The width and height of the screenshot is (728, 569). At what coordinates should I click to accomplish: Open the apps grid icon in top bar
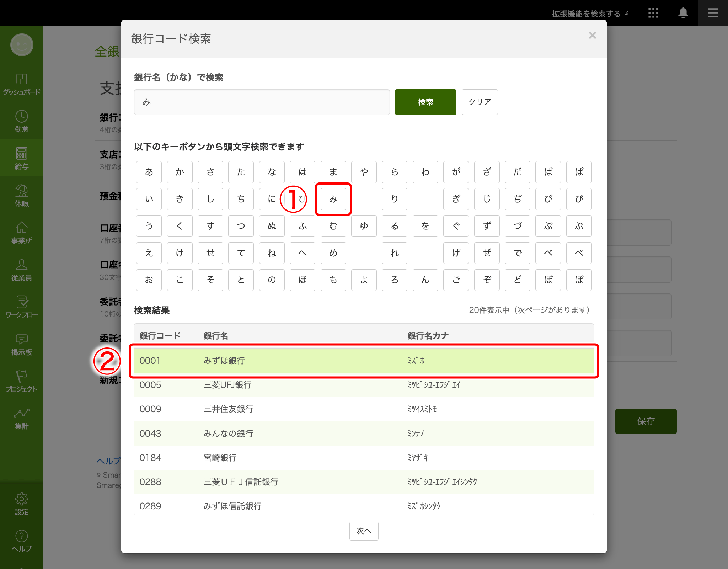[x=653, y=13]
